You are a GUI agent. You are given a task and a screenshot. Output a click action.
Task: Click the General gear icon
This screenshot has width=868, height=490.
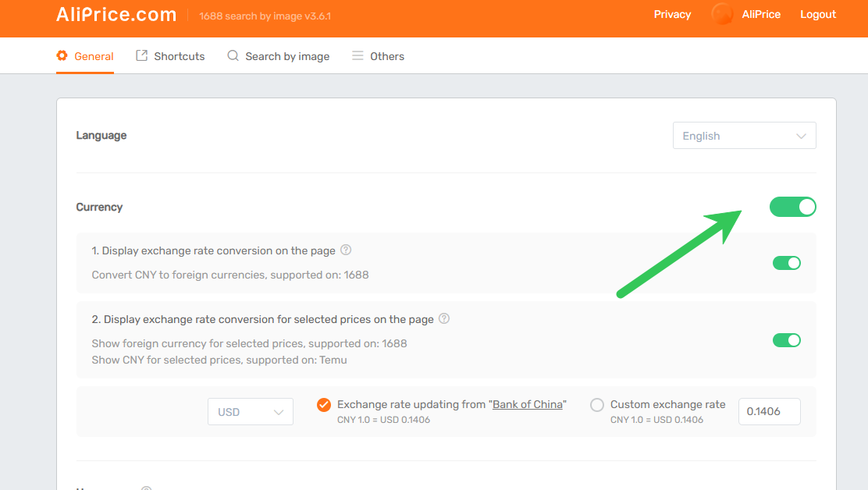pyautogui.click(x=62, y=56)
